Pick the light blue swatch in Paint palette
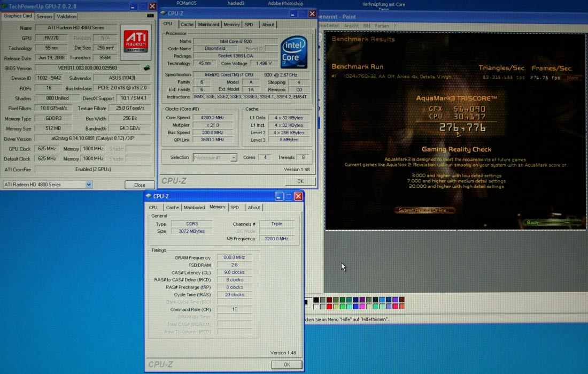 [x=382, y=300]
